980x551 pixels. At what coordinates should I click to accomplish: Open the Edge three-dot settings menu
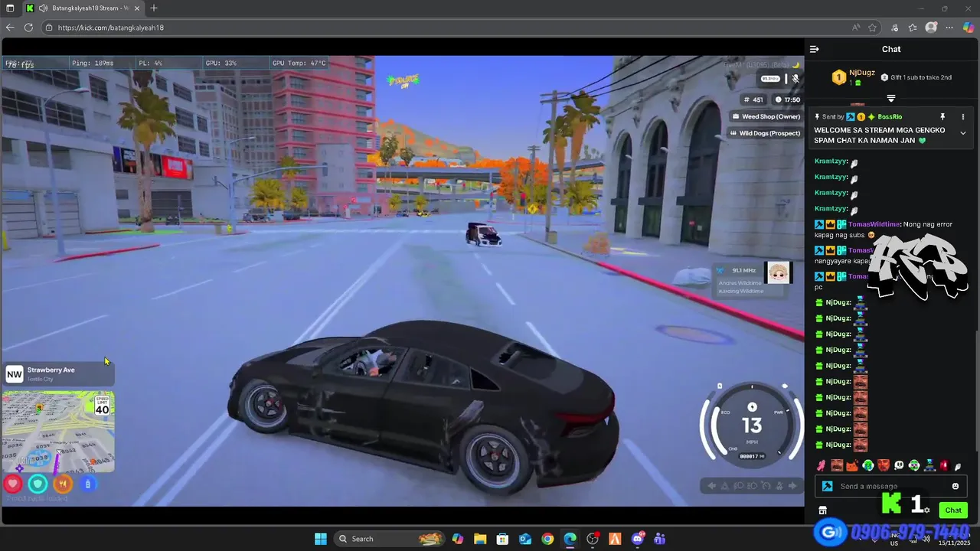pyautogui.click(x=950, y=28)
